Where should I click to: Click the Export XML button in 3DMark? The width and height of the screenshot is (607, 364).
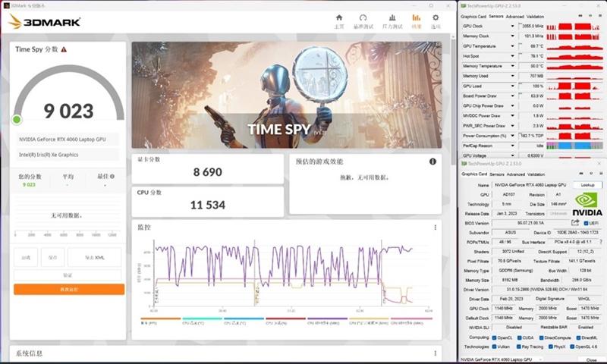tap(94, 258)
